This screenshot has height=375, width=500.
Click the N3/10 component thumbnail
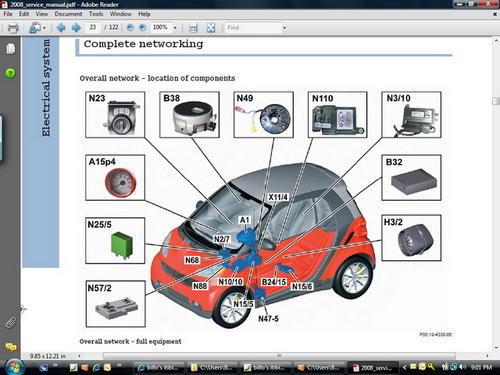412,115
